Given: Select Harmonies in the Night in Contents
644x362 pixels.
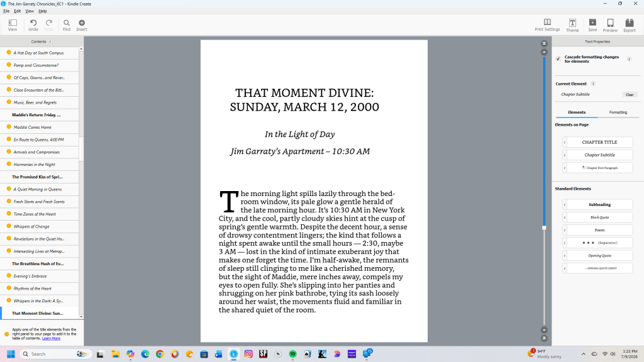Looking at the screenshot, I should (x=34, y=165).
